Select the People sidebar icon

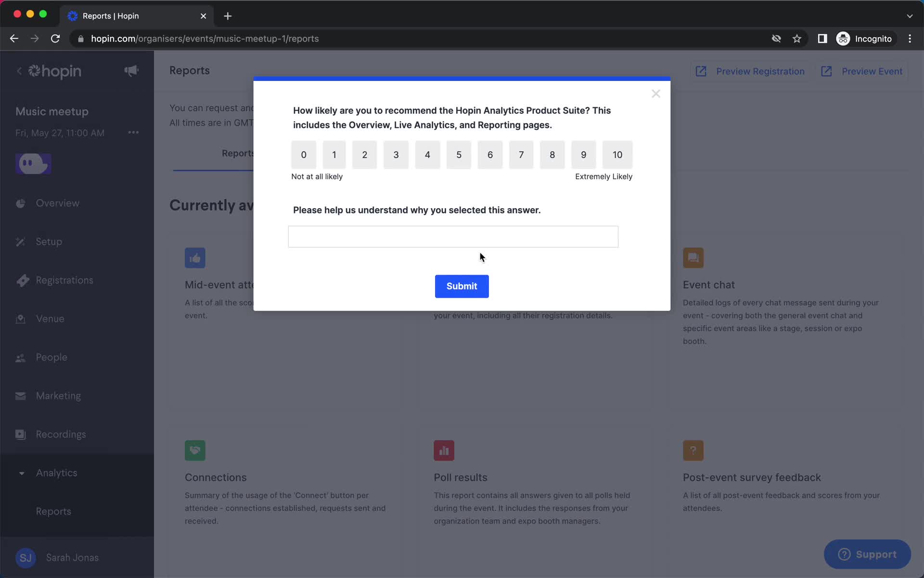(x=21, y=357)
